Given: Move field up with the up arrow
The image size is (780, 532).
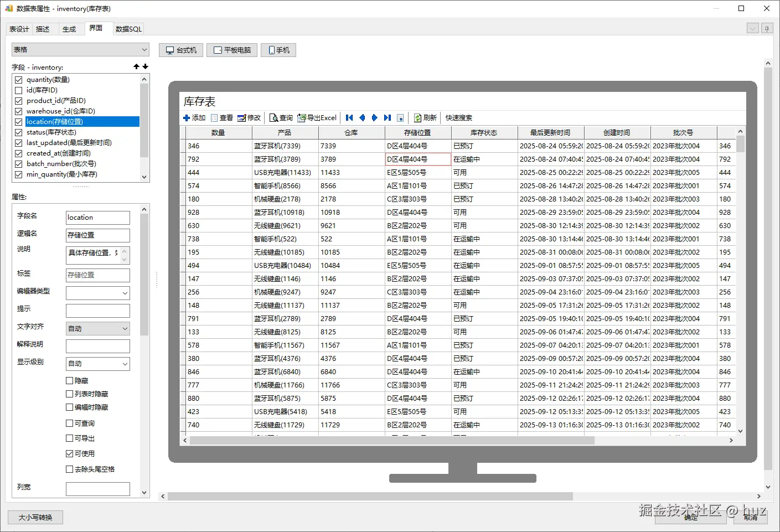Looking at the screenshot, I should click(x=136, y=66).
